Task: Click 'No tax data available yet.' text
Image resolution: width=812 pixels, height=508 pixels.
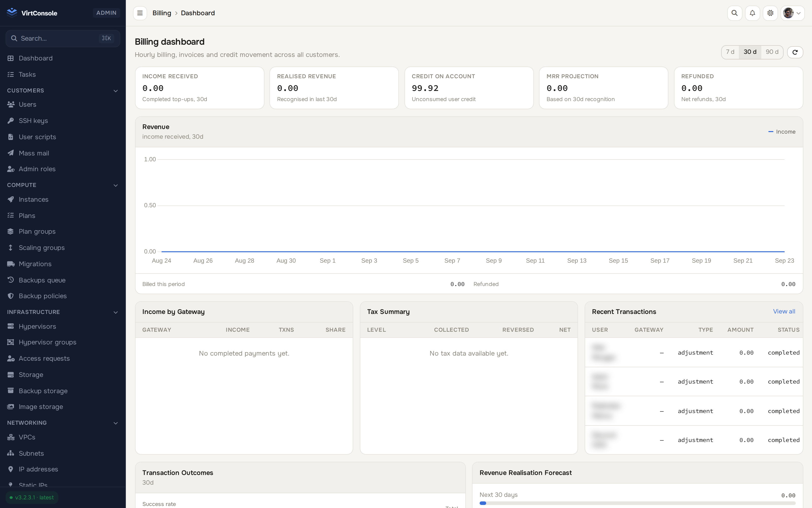Action: (469, 354)
